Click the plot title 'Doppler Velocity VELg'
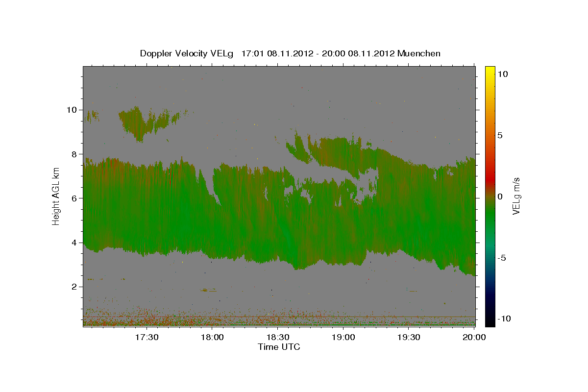Screen dimensions: 588x392 (x=187, y=53)
